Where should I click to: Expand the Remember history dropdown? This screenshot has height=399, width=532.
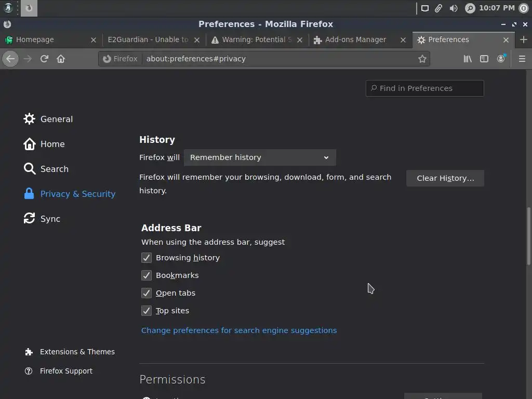point(260,157)
